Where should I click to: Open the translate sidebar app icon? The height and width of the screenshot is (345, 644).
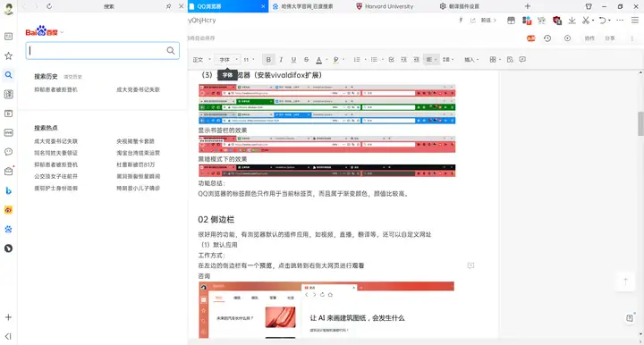click(x=8, y=95)
